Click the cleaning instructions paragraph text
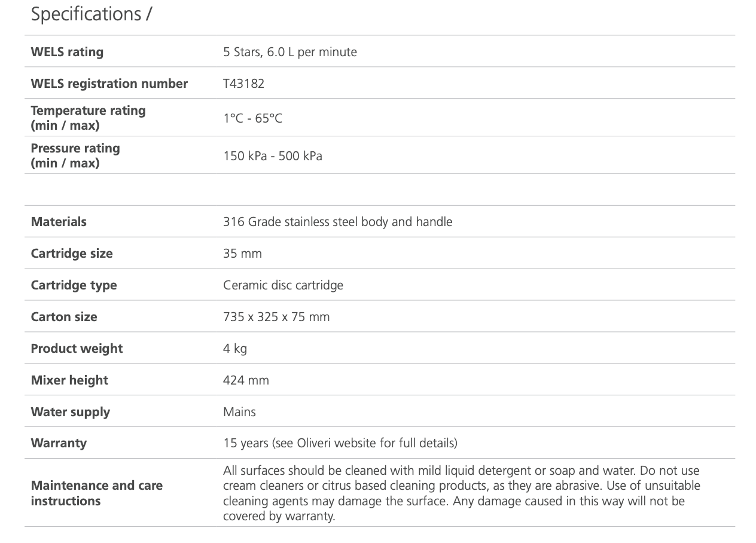Viewport: 756px width, 543px height. 461,493
